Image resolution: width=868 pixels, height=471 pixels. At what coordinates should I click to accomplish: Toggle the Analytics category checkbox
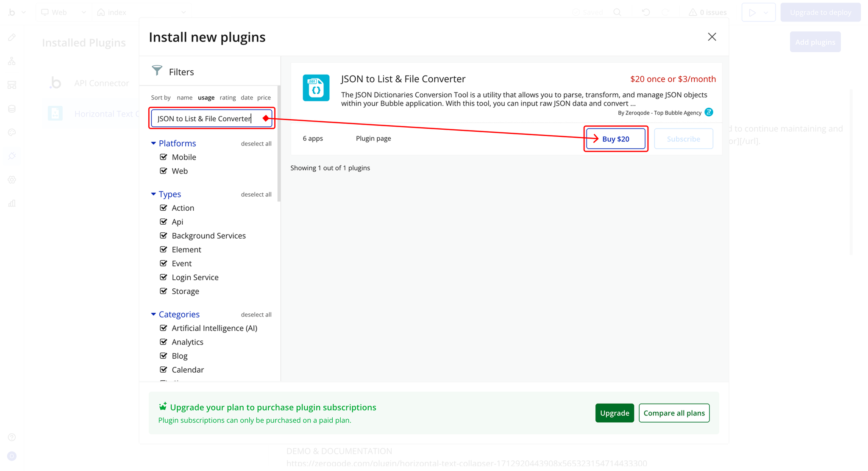(164, 342)
